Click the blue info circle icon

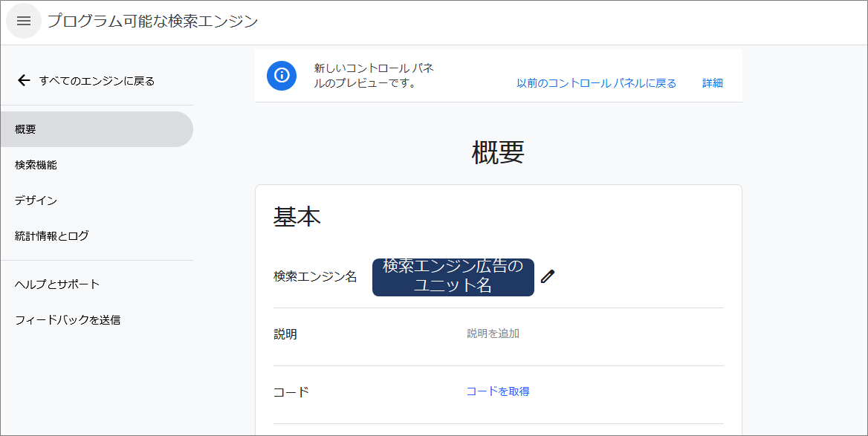[282, 76]
